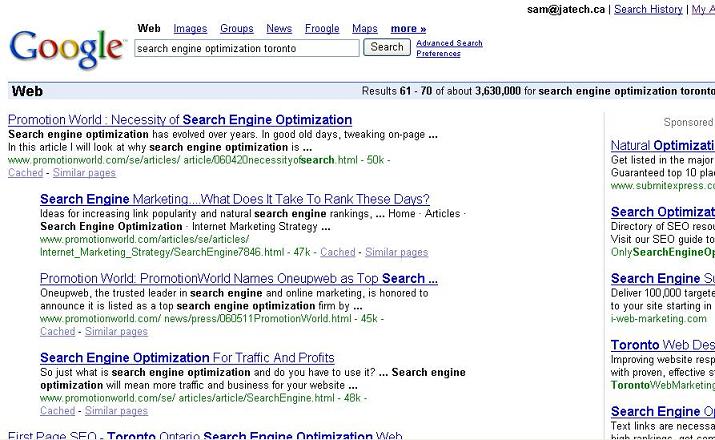715x440 pixels.
Task: Open Similar pages for SearchEngine7846.html result
Action: (x=396, y=252)
